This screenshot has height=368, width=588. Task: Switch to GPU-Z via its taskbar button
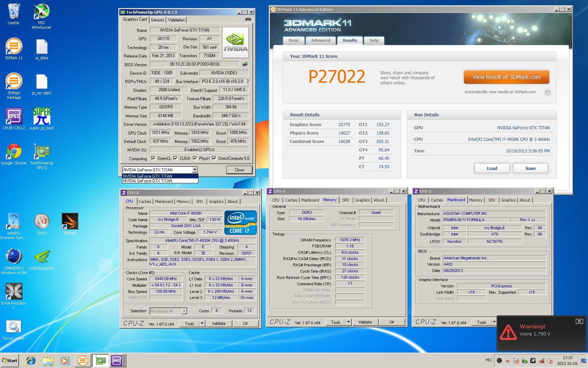click(x=100, y=360)
